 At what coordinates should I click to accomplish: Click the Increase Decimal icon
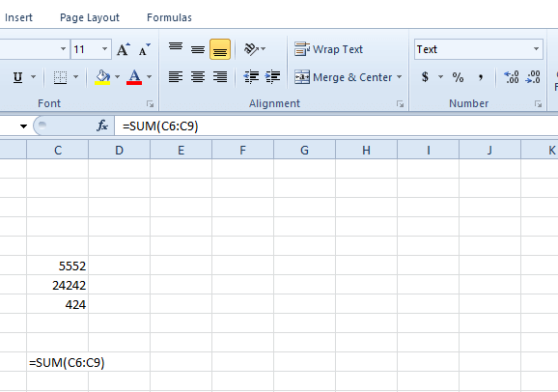coord(512,77)
